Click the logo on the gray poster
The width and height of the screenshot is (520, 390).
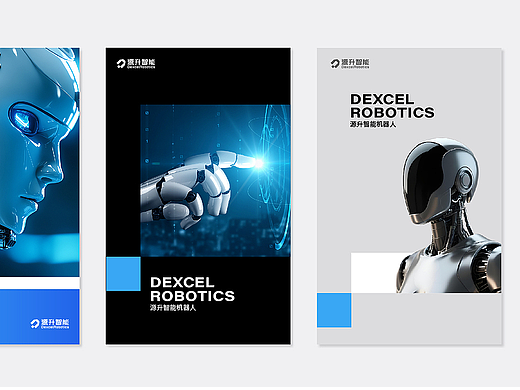[350, 64]
